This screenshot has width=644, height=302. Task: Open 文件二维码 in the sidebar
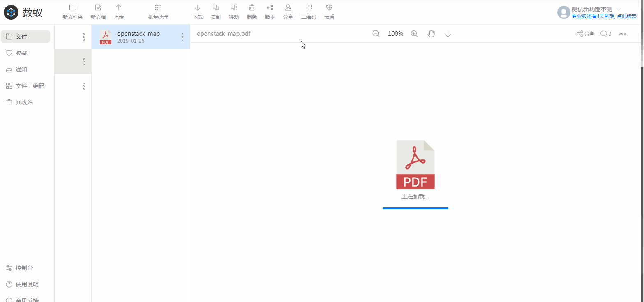pos(25,86)
